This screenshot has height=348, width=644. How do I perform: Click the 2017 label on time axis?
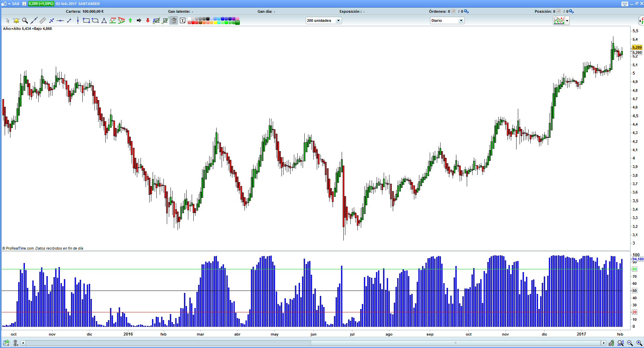tap(581, 334)
